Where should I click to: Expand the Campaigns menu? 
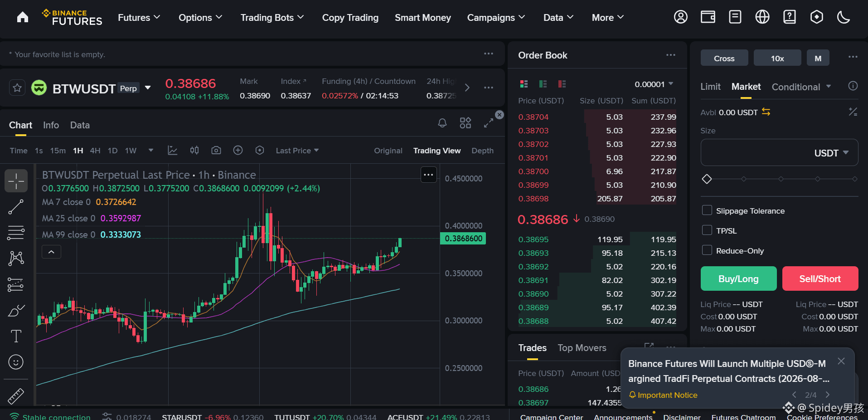coord(496,18)
